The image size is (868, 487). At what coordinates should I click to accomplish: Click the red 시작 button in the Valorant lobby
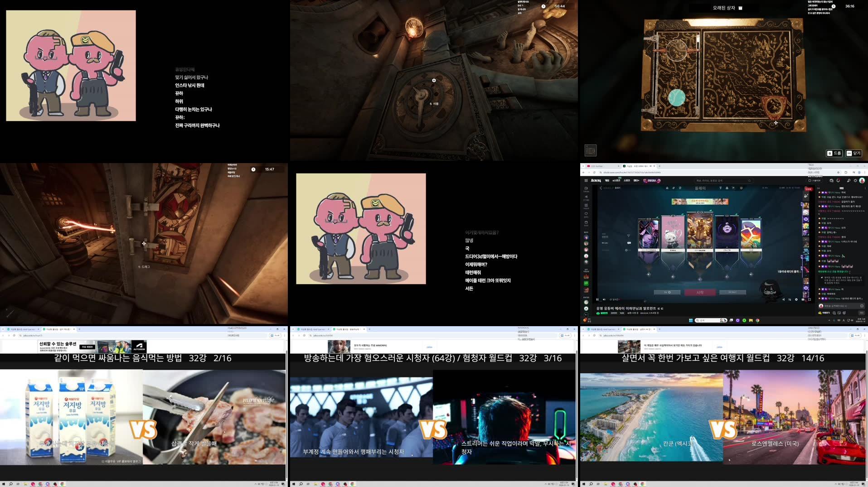pos(700,292)
